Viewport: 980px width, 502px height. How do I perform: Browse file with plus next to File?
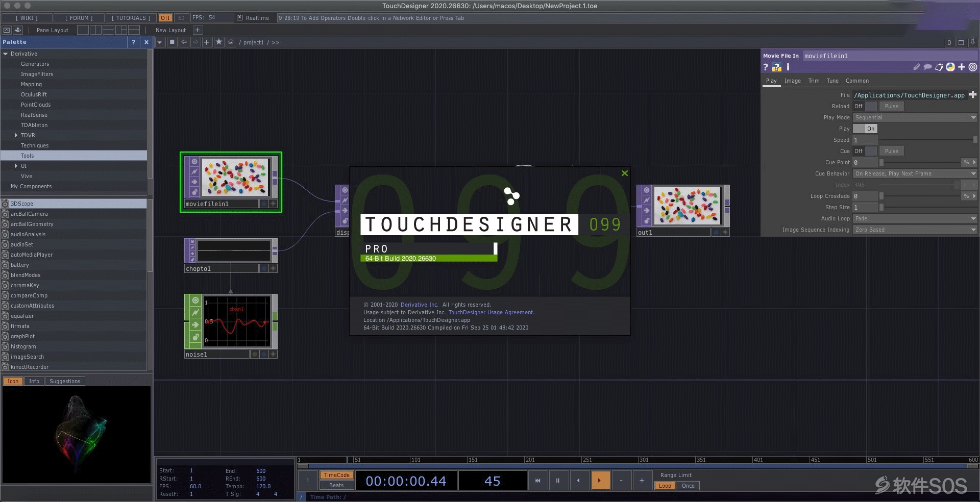tap(972, 95)
